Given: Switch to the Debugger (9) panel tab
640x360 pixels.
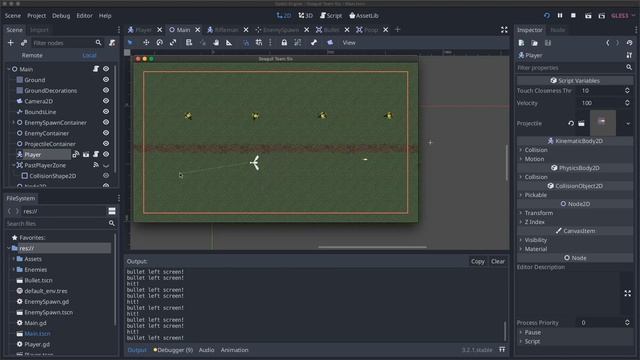Looking at the screenshot, I should click(x=173, y=350).
